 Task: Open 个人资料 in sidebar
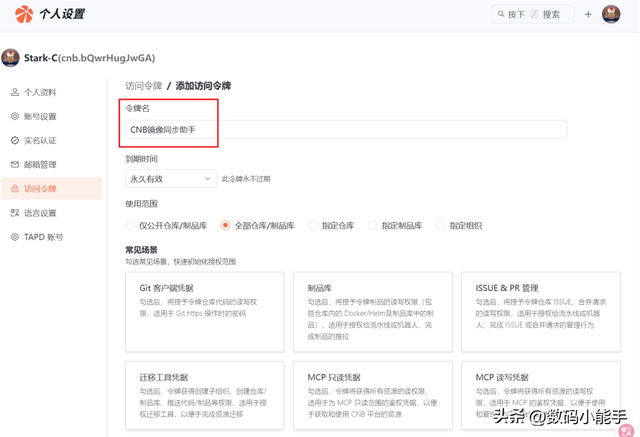51,92
